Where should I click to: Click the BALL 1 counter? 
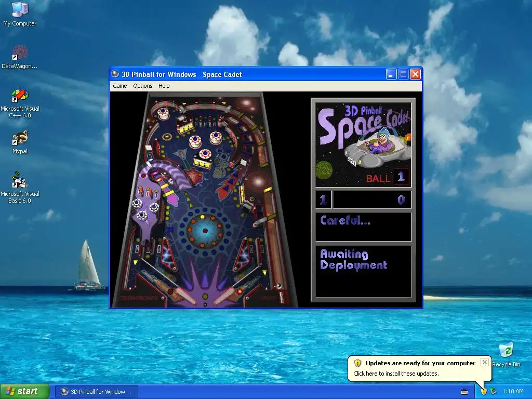click(387, 177)
